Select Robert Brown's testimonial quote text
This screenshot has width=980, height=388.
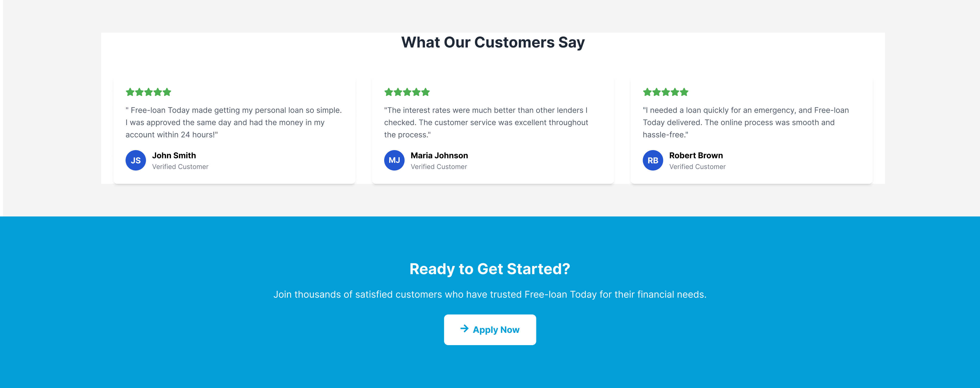point(745,123)
